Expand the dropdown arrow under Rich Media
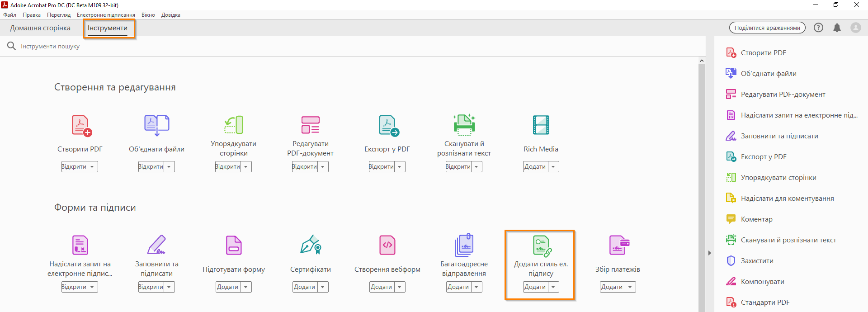Image resolution: width=868 pixels, height=312 pixels. click(x=553, y=167)
